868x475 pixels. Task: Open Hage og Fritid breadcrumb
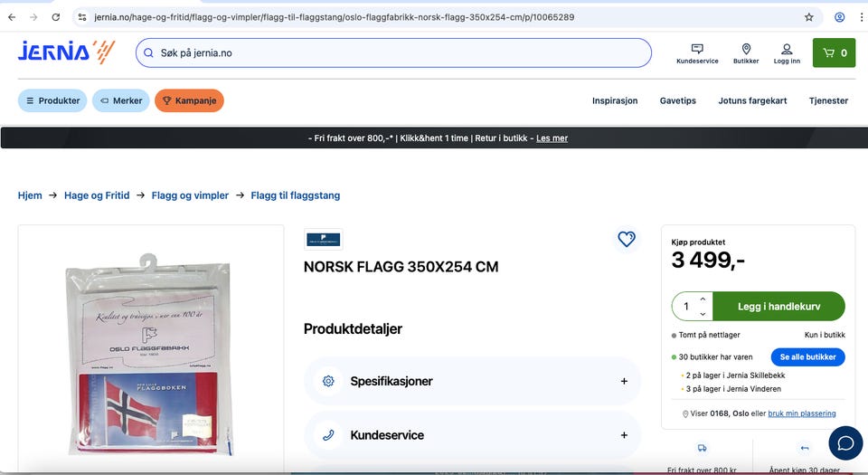(97, 195)
